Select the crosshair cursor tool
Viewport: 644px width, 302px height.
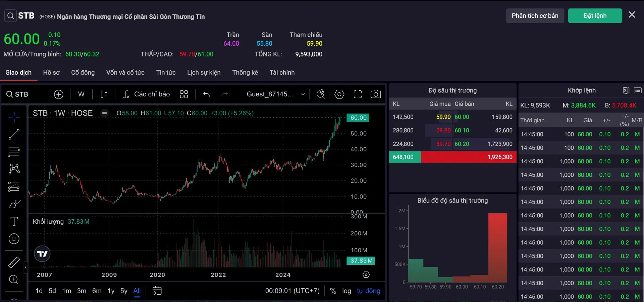(x=14, y=117)
